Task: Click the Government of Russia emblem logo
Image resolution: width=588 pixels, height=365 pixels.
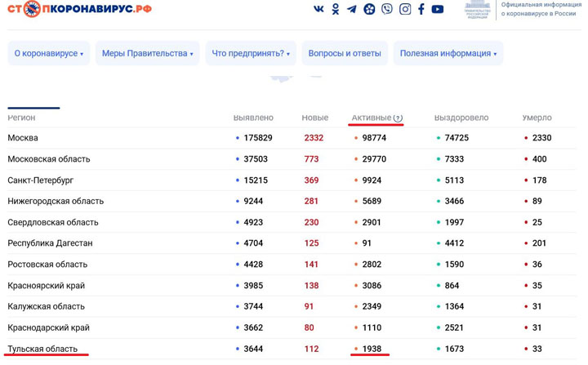Action: 477,9
